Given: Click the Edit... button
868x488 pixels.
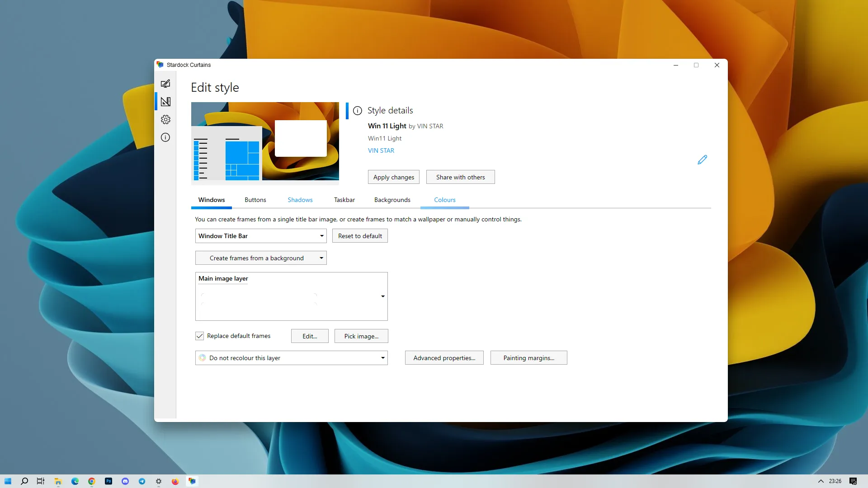Looking at the screenshot, I should coord(310,336).
